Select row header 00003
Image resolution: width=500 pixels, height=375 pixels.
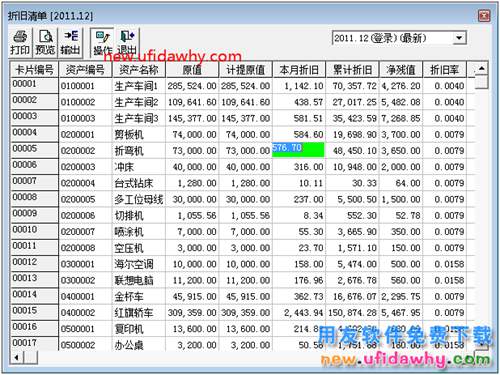(34, 117)
